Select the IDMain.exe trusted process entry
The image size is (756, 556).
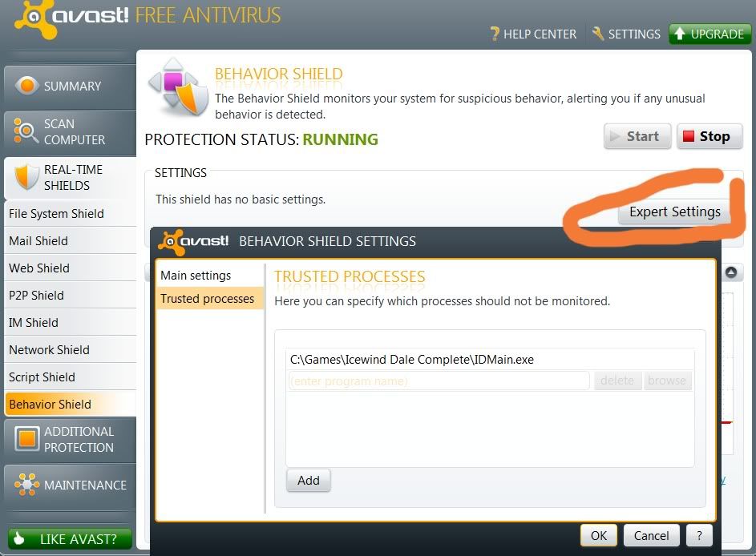click(411, 360)
